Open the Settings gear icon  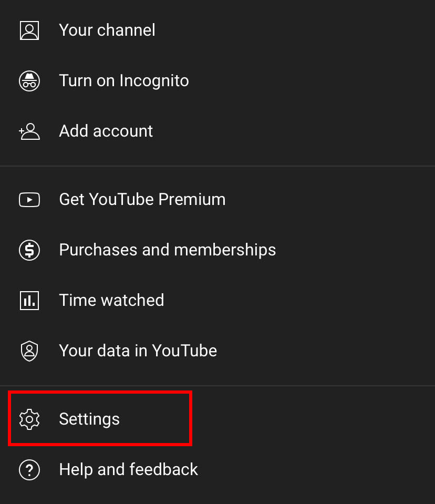(29, 419)
